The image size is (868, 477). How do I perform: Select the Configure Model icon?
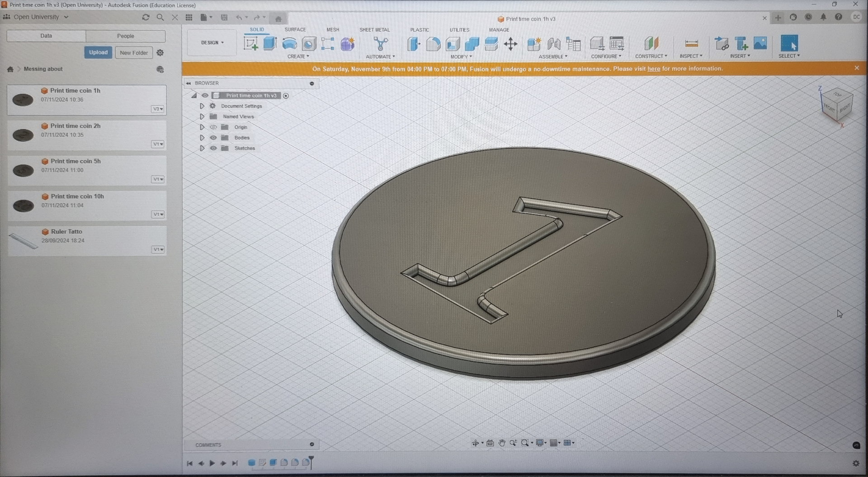[x=597, y=44]
